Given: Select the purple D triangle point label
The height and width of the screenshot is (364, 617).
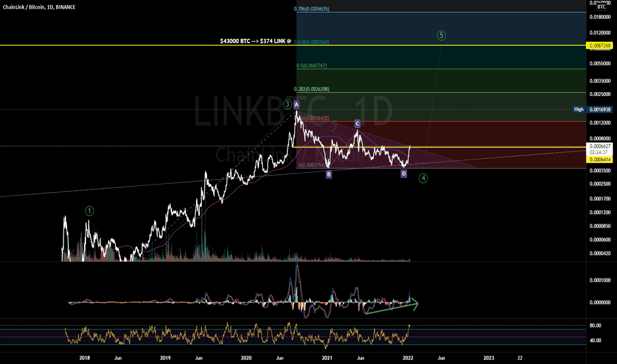Looking at the screenshot, I should tap(404, 173).
